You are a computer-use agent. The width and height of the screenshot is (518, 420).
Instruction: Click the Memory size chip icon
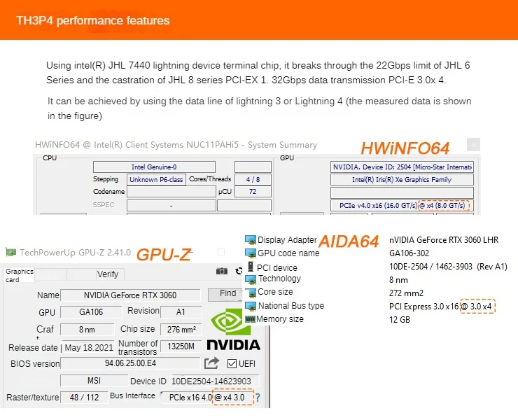[x=250, y=319]
